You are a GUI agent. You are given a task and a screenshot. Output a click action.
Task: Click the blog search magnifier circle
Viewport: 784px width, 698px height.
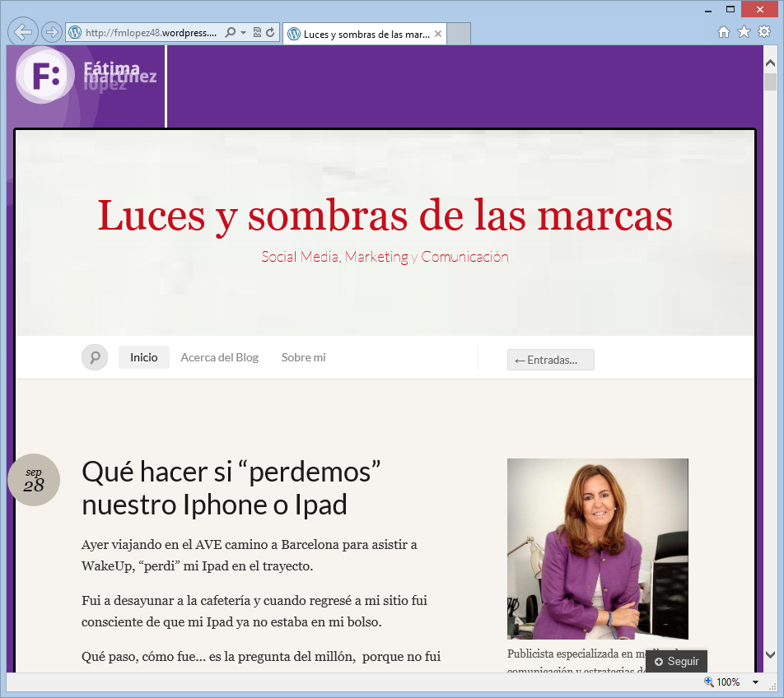[95, 357]
